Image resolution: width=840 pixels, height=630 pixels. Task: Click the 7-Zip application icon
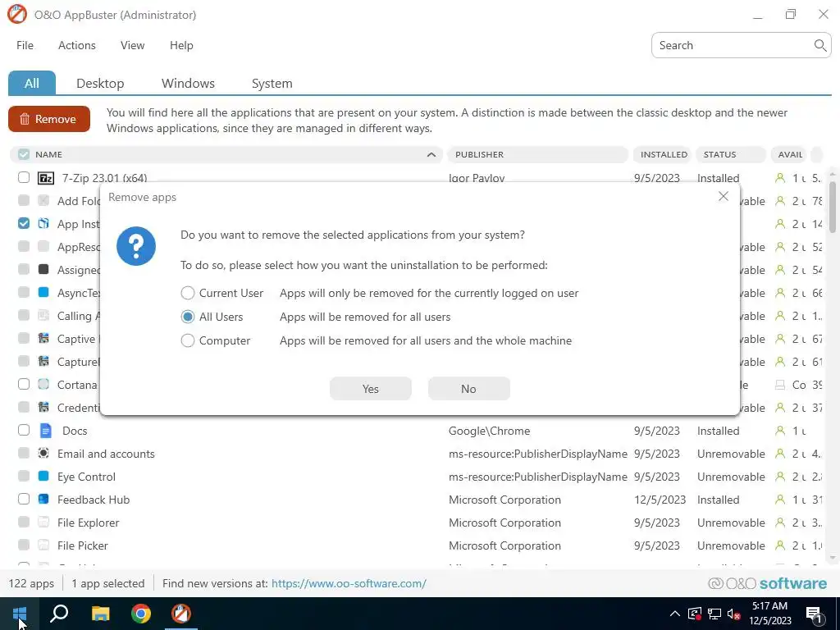click(x=46, y=178)
